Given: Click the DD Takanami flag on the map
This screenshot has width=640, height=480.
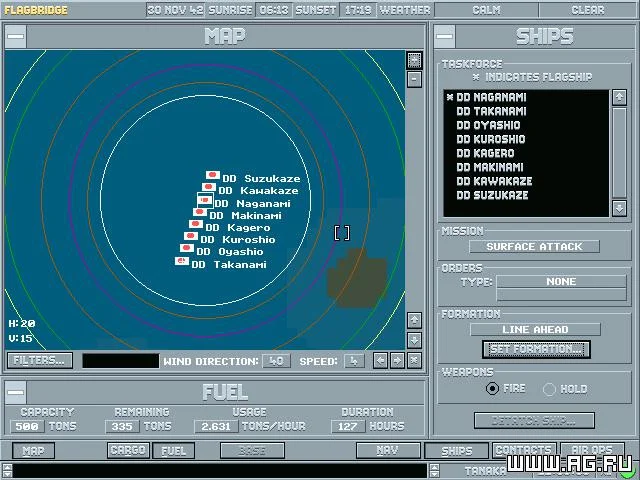Looking at the screenshot, I should (x=182, y=261).
